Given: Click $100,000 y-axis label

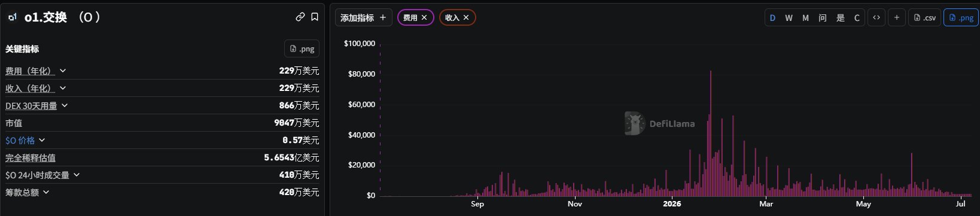Looking at the screenshot, I should pos(360,44).
